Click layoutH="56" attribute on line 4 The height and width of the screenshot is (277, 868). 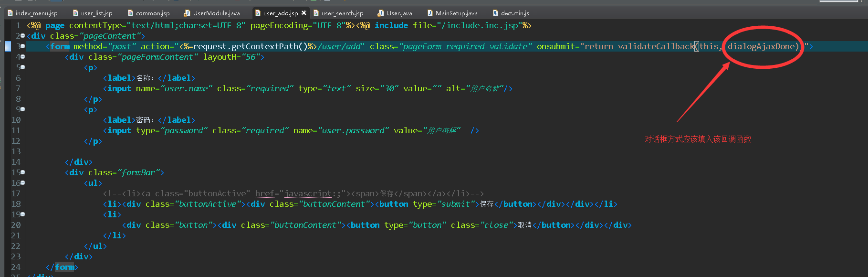(231, 57)
